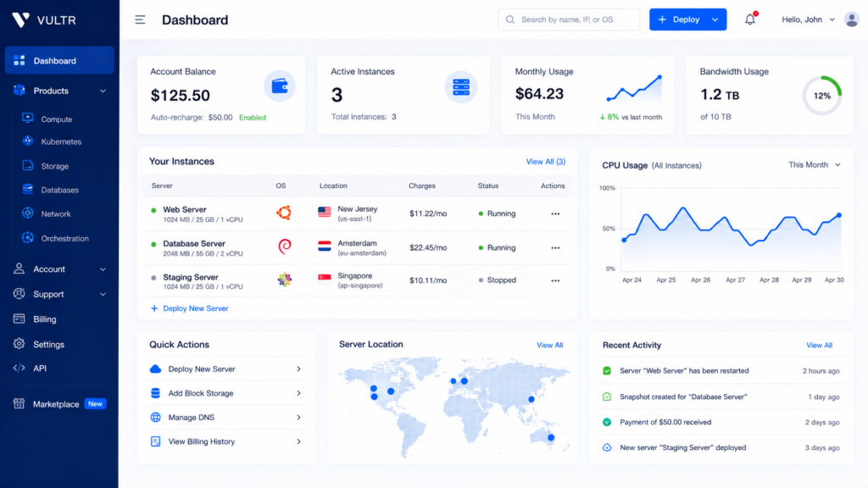The width and height of the screenshot is (868, 488).
Task: Click the last data point on CPU Usage chart
Action: click(x=839, y=215)
